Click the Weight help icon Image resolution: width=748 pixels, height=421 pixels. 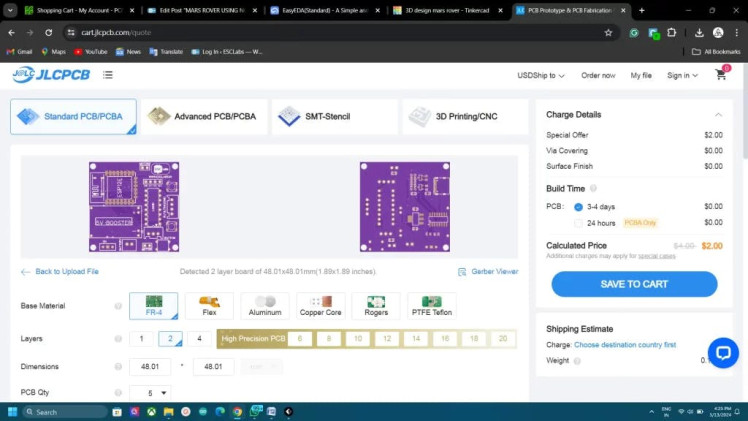[577, 361]
